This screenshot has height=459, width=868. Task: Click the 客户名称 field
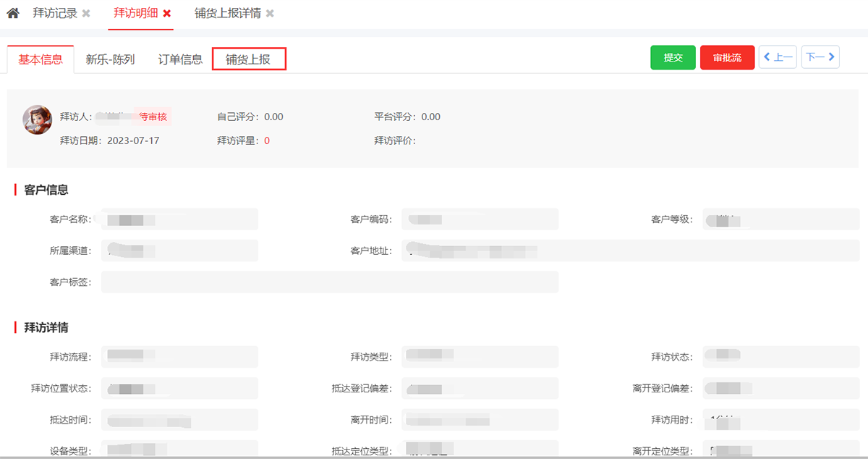(179, 219)
